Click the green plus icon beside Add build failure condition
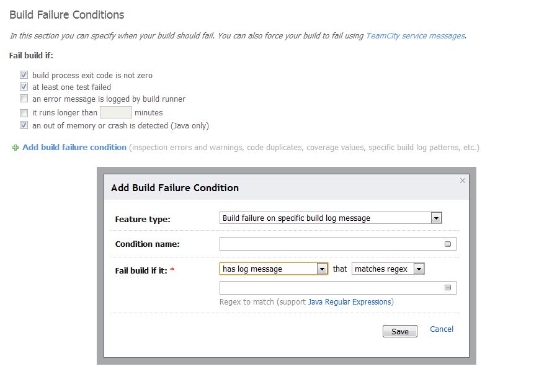This screenshot has height=392, width=539. [x=16, y=148]
